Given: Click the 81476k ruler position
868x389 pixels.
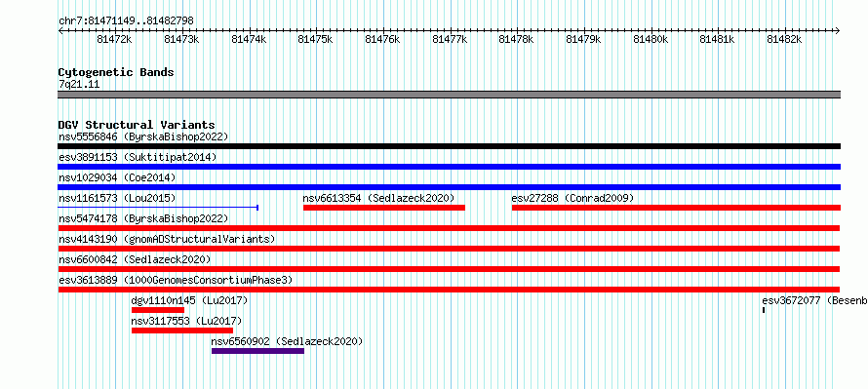Looking at the screenshot, I should pos(382,39).
